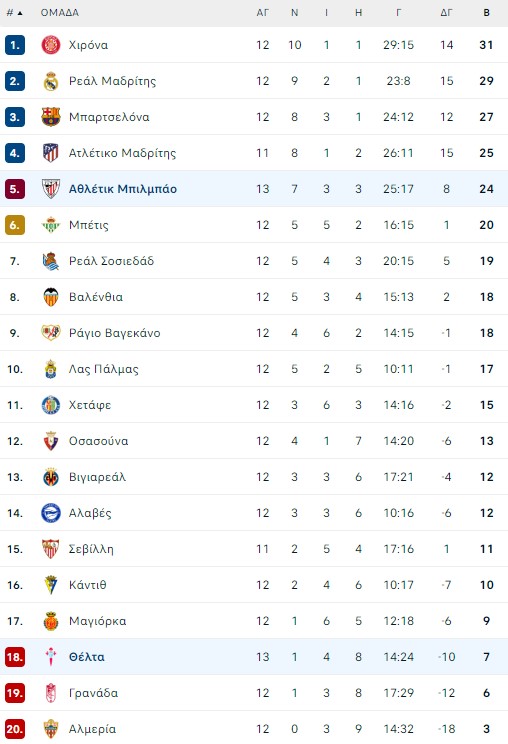
Task: Sort table by the # rank arrow
Action: pos(20,13)
